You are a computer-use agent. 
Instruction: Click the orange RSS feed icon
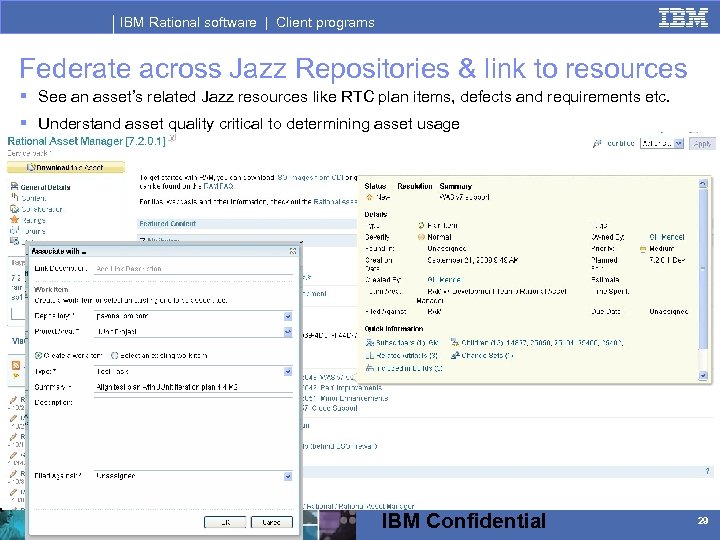point(16,366)
